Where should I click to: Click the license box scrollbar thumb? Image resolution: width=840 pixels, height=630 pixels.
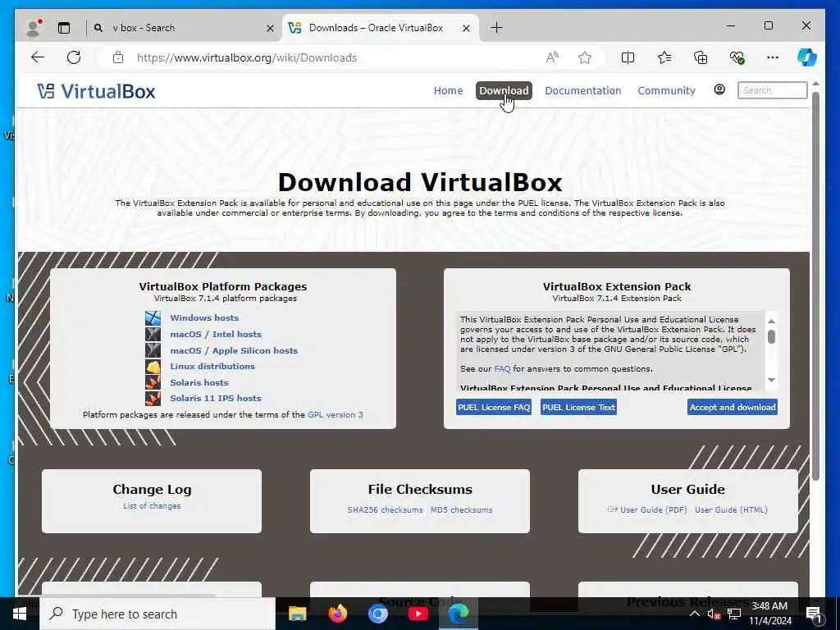pyautogui.click(x=771, y=336)
